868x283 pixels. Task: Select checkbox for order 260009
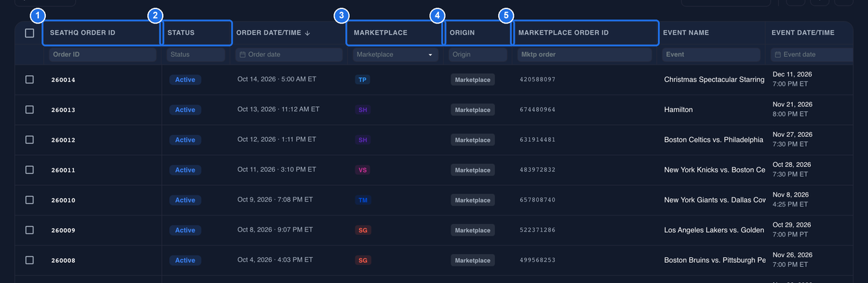click(x=29, y=230)
